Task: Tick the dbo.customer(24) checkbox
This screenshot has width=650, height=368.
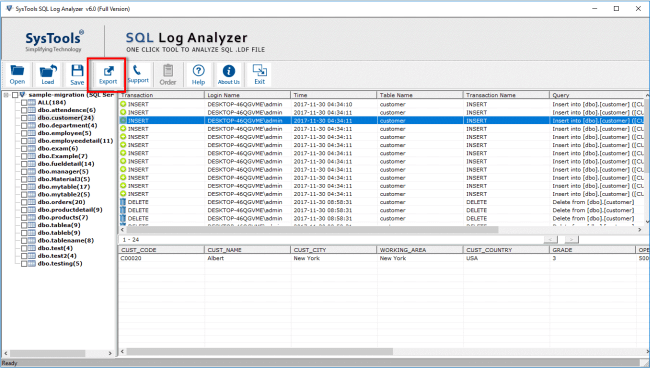Action: point(24,118)
